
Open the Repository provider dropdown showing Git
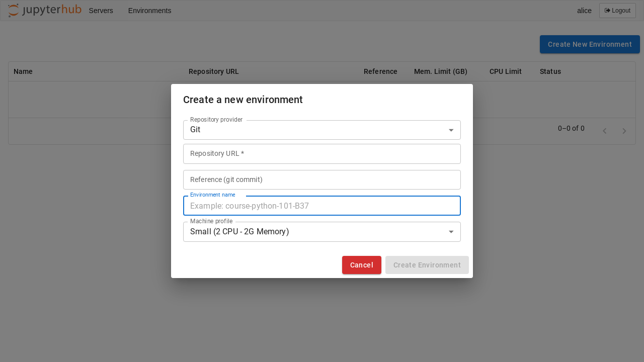click(x=322, y=130)
